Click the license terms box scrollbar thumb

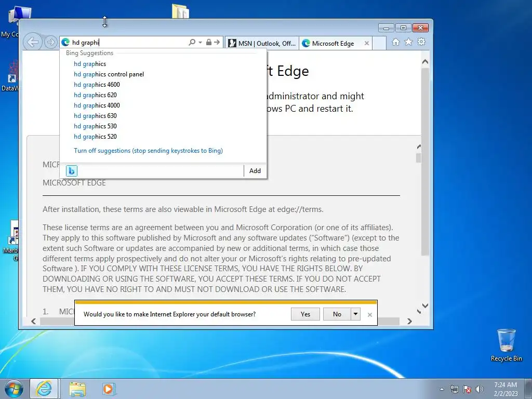[x=419, y=158]
